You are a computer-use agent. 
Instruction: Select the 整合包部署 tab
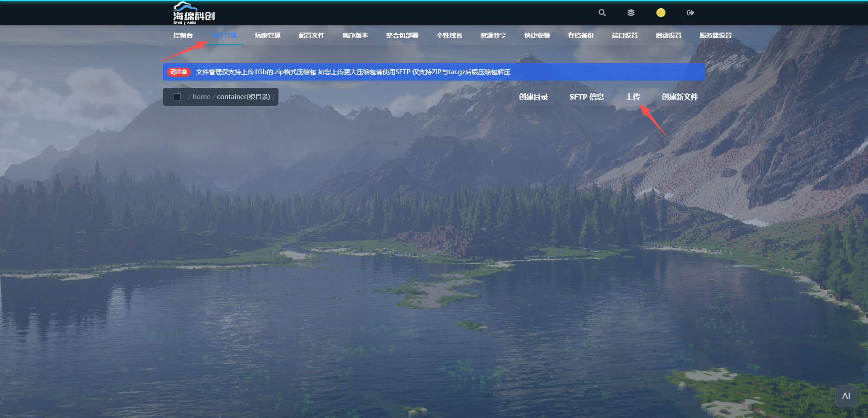402,35
